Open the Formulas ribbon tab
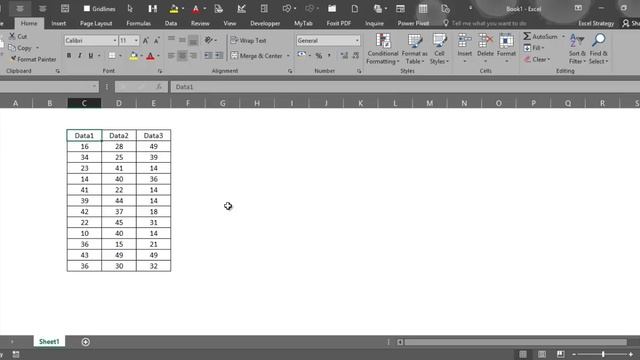 tap(138, 23)
